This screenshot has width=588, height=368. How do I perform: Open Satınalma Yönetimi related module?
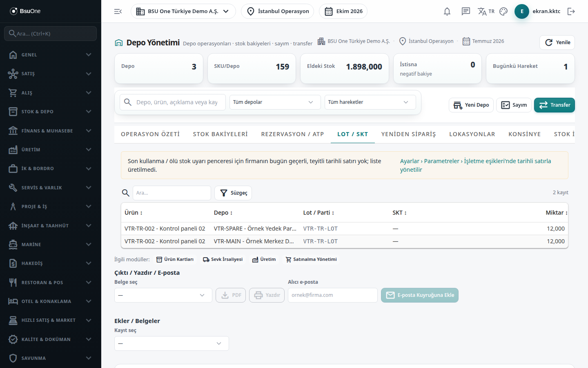pos(311,260)
